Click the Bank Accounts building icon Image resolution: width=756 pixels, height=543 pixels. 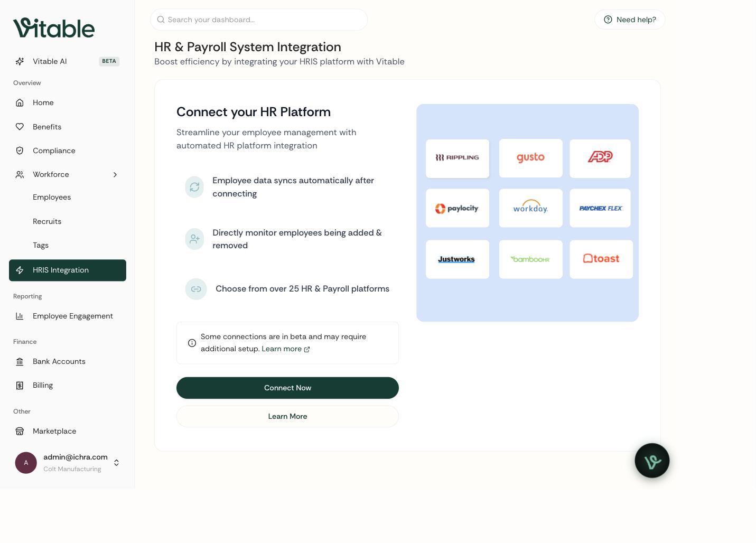[x=20, y=361]
